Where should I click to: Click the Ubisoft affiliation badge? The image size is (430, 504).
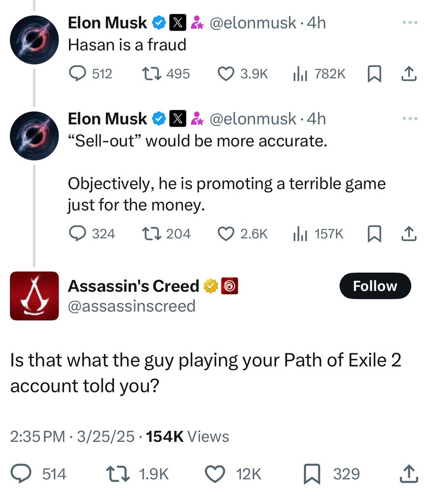(x=230, y=286)
